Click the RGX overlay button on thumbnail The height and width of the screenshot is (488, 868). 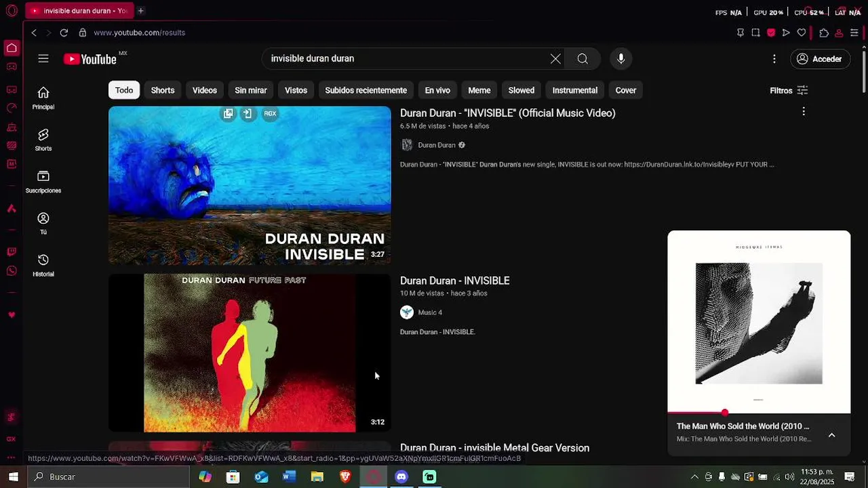click(270, 114)
